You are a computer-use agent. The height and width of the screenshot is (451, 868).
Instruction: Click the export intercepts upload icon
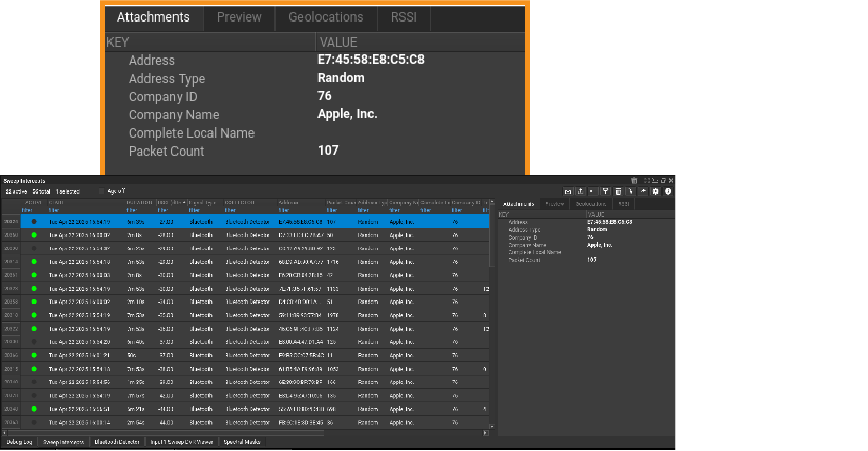(x=580, y=191)
